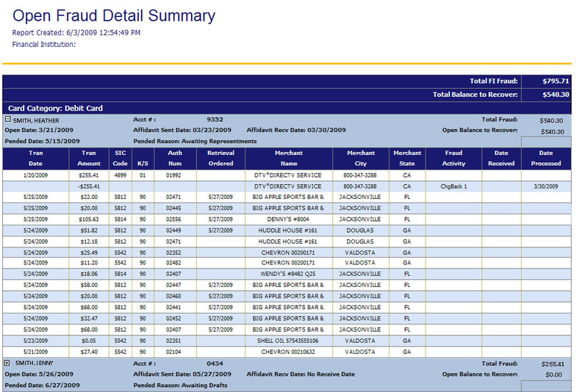Click the Fraud Activity column header
This screenshot has height=392, width=588.
click(453, 158)
